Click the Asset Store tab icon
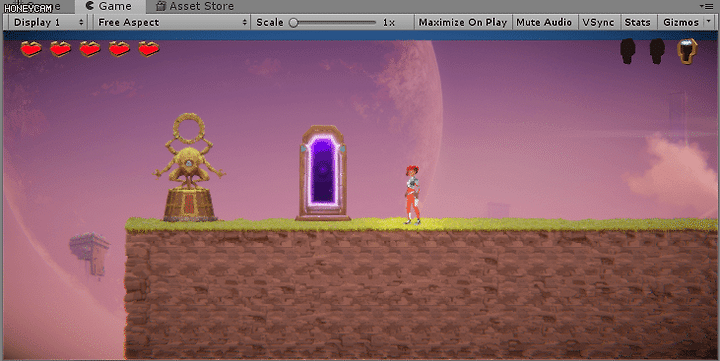 coord(160,6)
